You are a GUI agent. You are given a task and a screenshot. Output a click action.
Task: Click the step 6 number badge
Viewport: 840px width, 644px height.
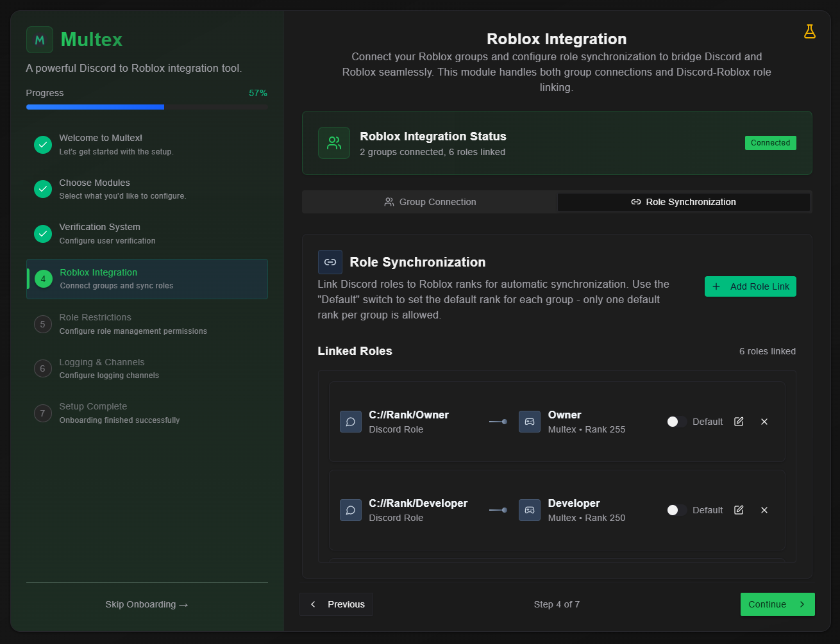pos(43,368)
